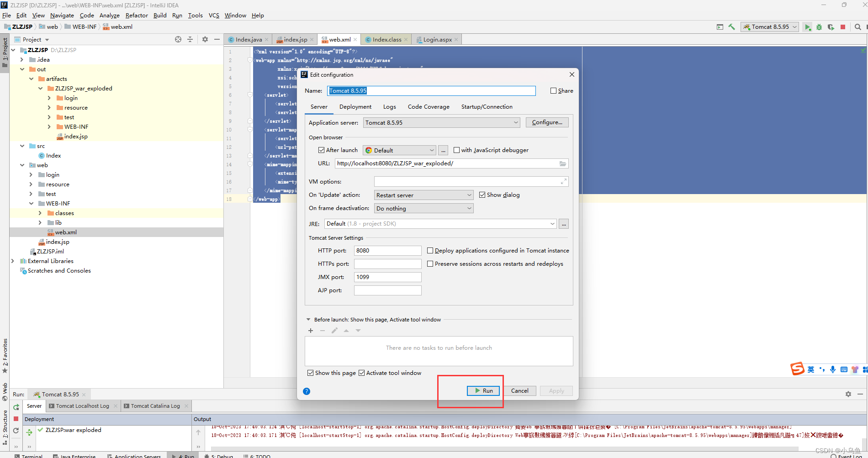Collapse the Before launch section
The height and width of the screenshot is (458, 868).
308,320
